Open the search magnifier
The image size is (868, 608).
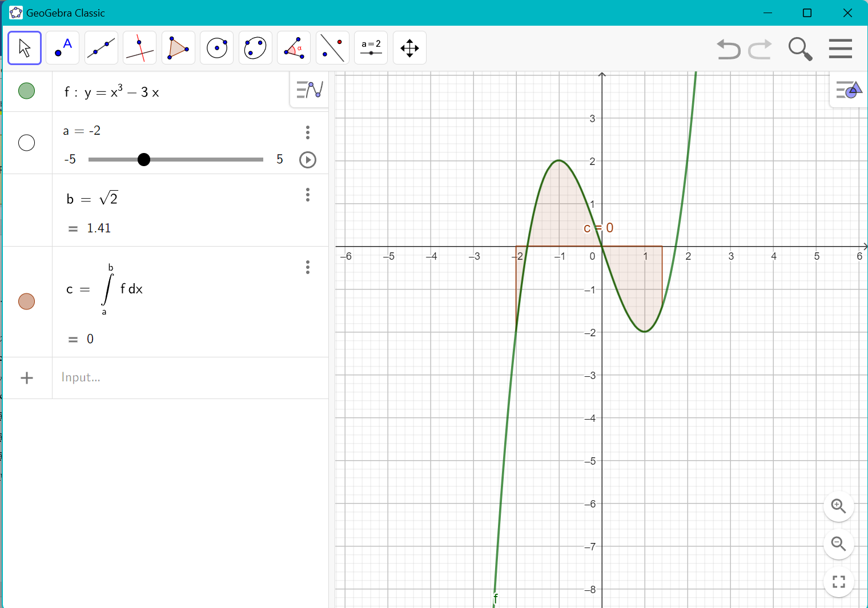tap(800, 49)
